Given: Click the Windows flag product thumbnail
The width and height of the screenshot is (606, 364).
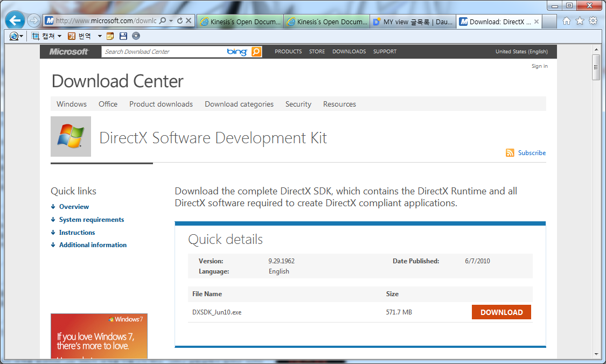Looking at the screenshot, I should click(71, 136).
